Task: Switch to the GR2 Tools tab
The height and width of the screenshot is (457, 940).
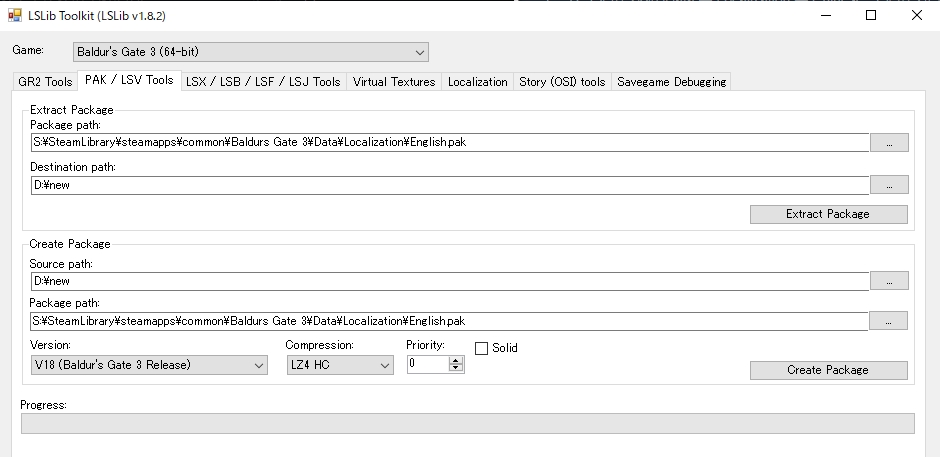Action: (x=46, y=82)
